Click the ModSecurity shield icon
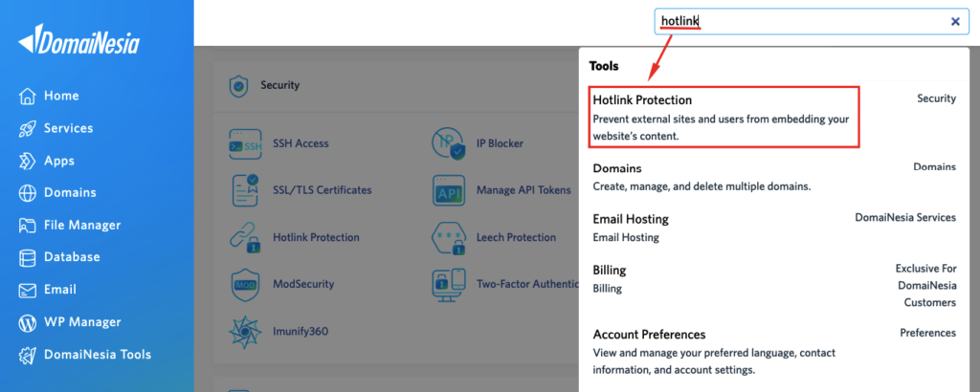The image size is (980, 392). [245, 285]
